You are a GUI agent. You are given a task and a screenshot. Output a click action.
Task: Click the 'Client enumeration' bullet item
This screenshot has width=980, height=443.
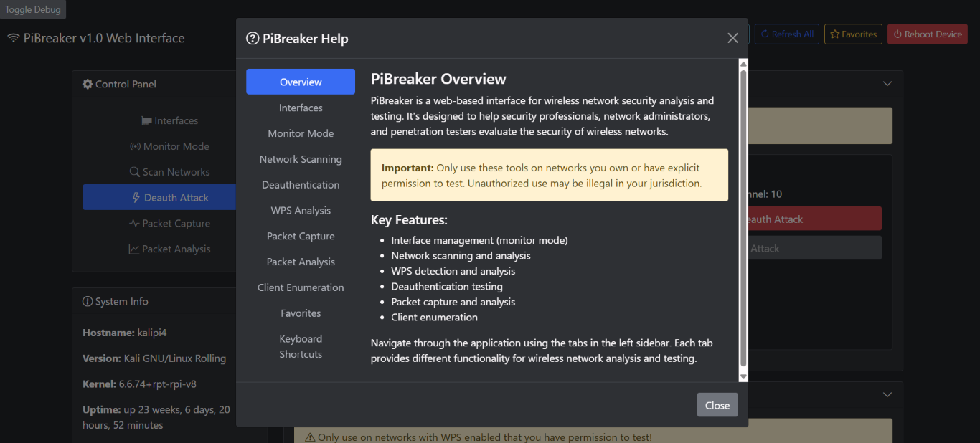coord(434,317)
